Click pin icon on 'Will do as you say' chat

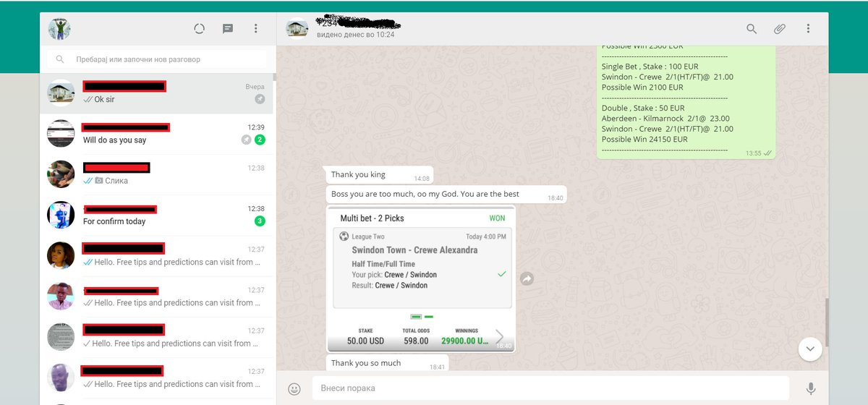246,140
